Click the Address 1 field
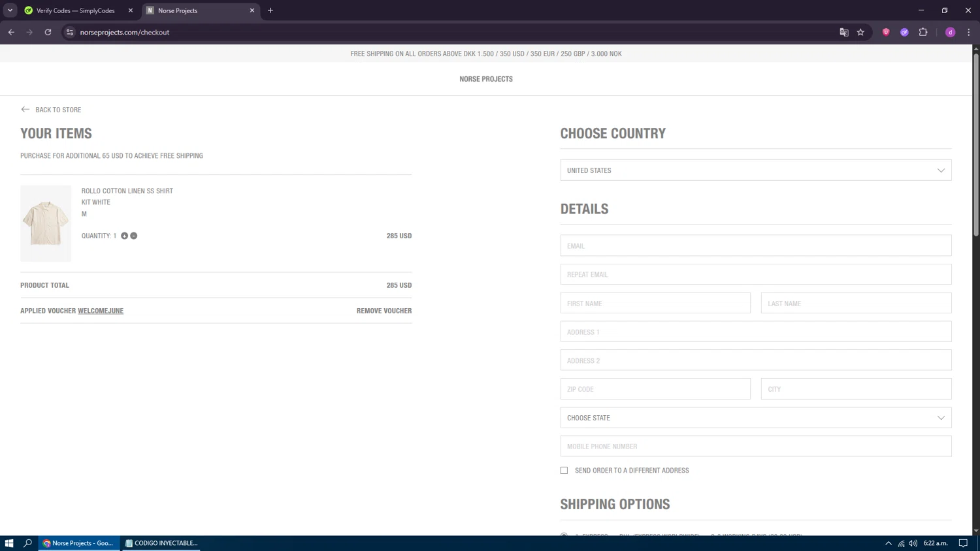Screen dimensions: 980x551 click(756, 332)
